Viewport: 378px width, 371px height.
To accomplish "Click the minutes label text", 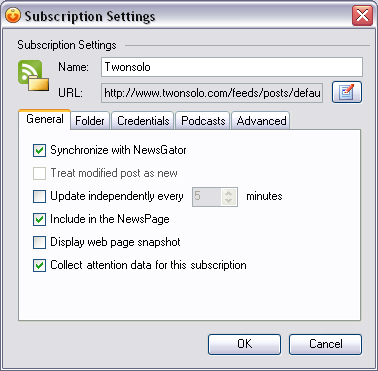I will (264, 196).
